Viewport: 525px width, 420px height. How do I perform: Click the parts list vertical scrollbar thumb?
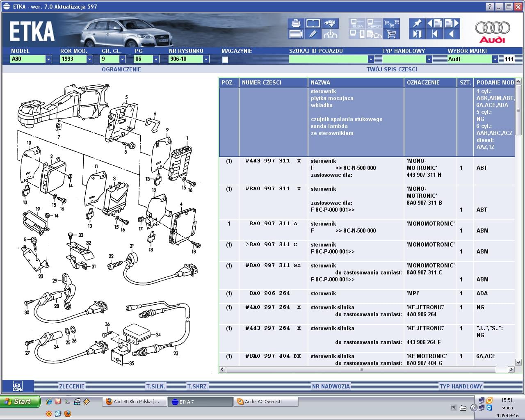[518, 110]
